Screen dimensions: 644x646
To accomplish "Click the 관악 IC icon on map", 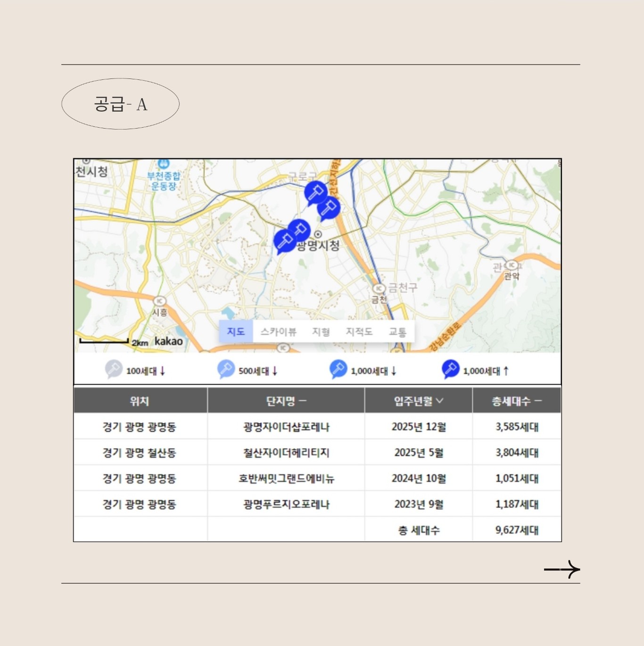I will point(512,265).
